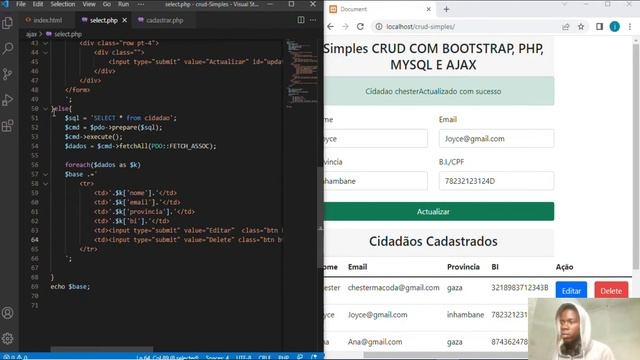Open the Go menu in VS Code
This screenshot has height=360, width=640.
(x=107, y=4)
